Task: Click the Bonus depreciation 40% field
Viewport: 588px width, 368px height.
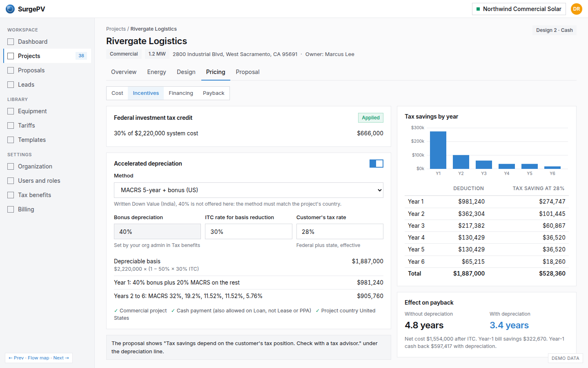Action: click(x=157, y=231)
